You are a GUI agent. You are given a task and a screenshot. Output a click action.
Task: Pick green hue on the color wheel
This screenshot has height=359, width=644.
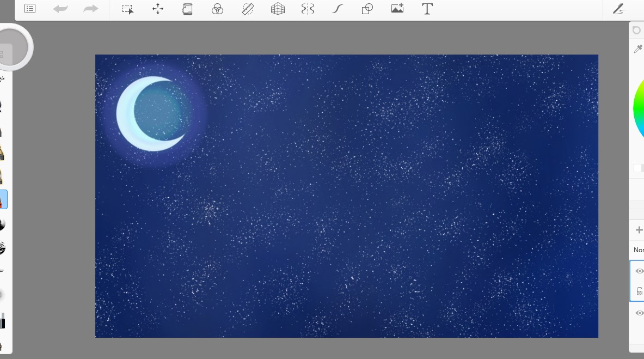(x=637, y=109)
